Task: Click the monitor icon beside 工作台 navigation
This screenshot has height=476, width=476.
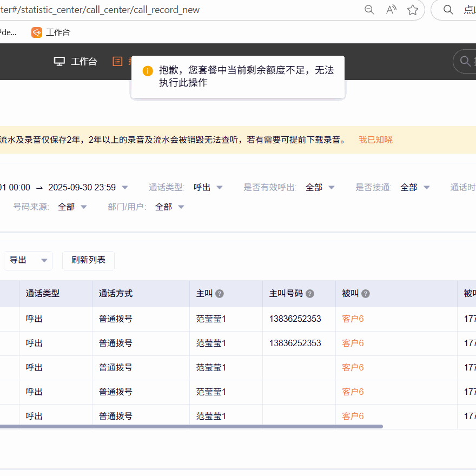Action: click(59, 61)
